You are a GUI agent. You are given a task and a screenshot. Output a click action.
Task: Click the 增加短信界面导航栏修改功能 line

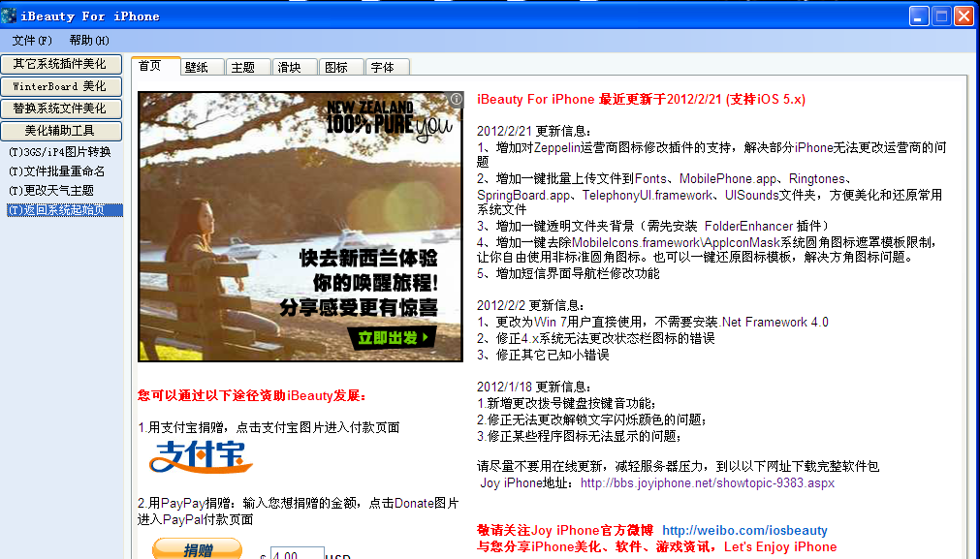pos(568,273)
